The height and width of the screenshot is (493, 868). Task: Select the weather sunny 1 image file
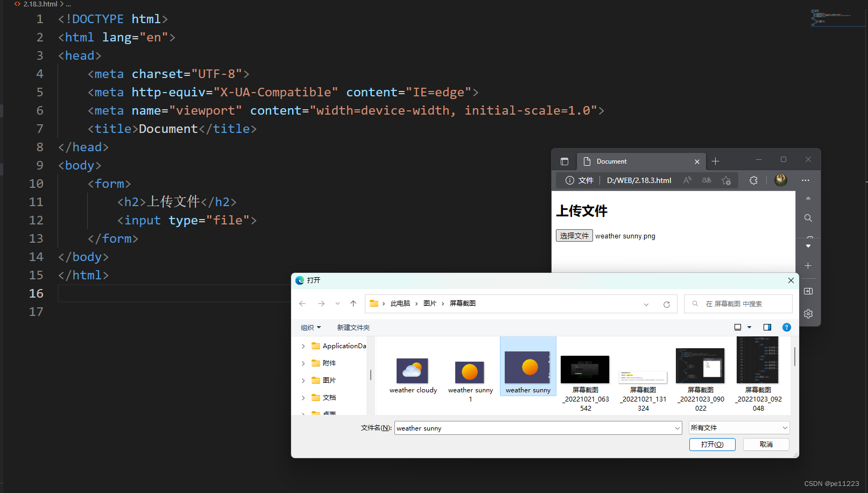point(470,381)
